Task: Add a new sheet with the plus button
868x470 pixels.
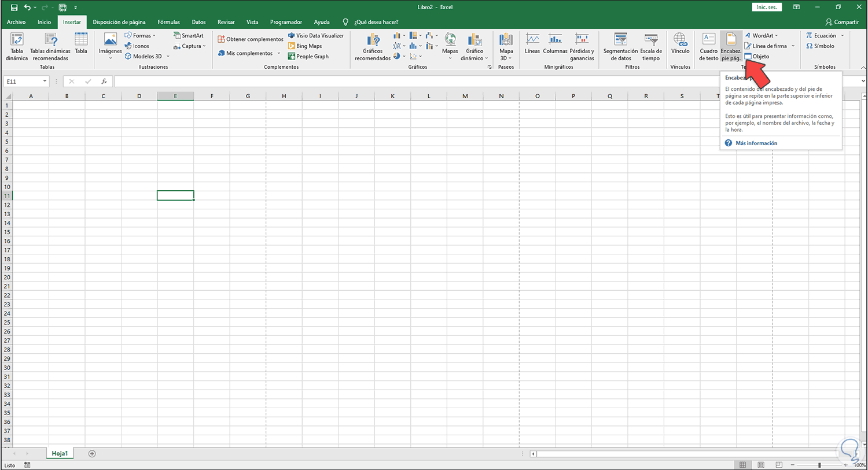Action: (92, 454)
